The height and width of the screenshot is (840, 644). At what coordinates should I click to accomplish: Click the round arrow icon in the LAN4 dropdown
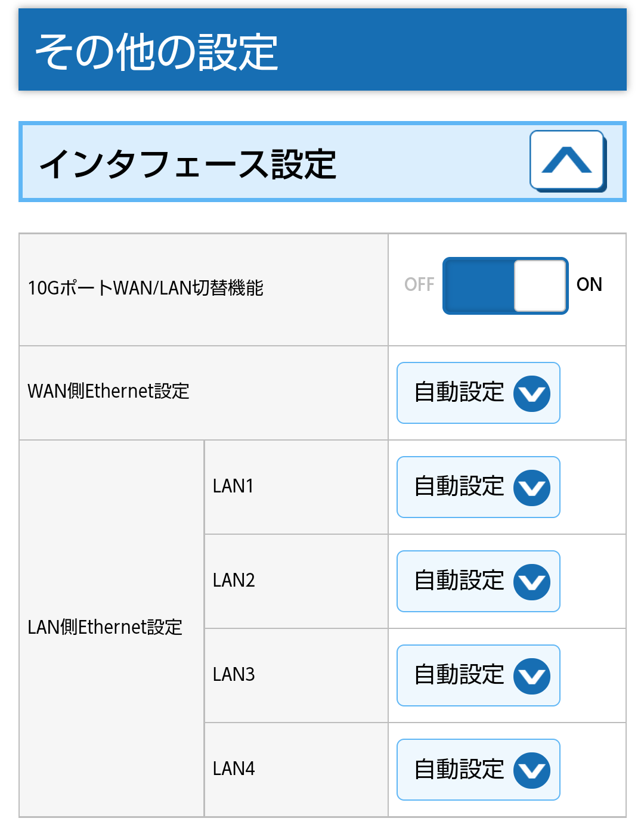coord(532,770)
